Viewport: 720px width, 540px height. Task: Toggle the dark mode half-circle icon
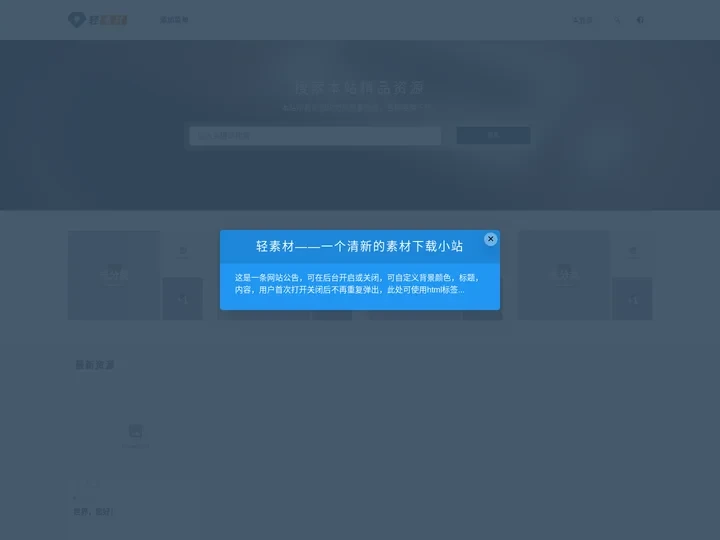640,20
